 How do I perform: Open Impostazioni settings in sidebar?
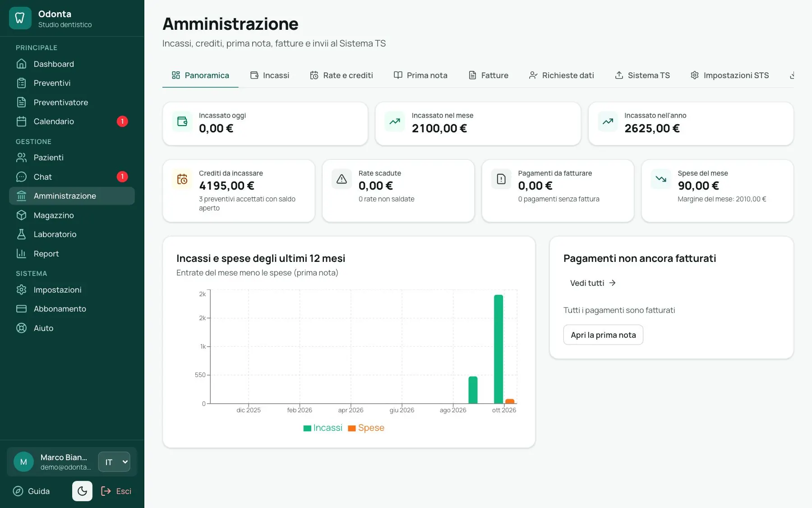[x=72, y=290]
